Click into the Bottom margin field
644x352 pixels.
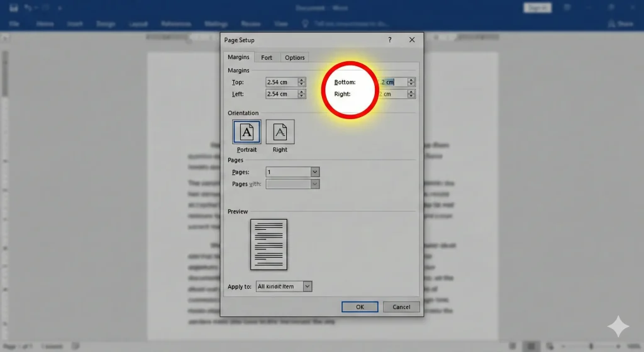pos(392,82)
